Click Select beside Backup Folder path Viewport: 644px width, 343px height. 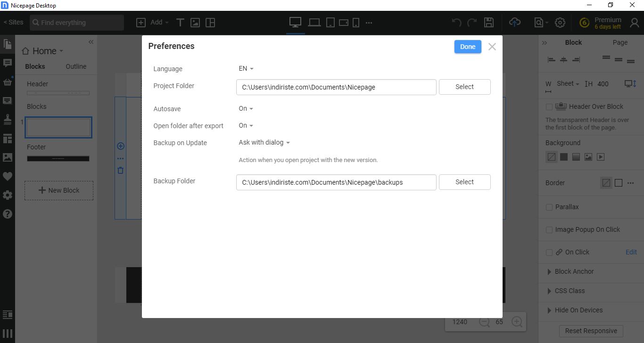[x=465, y=182]
